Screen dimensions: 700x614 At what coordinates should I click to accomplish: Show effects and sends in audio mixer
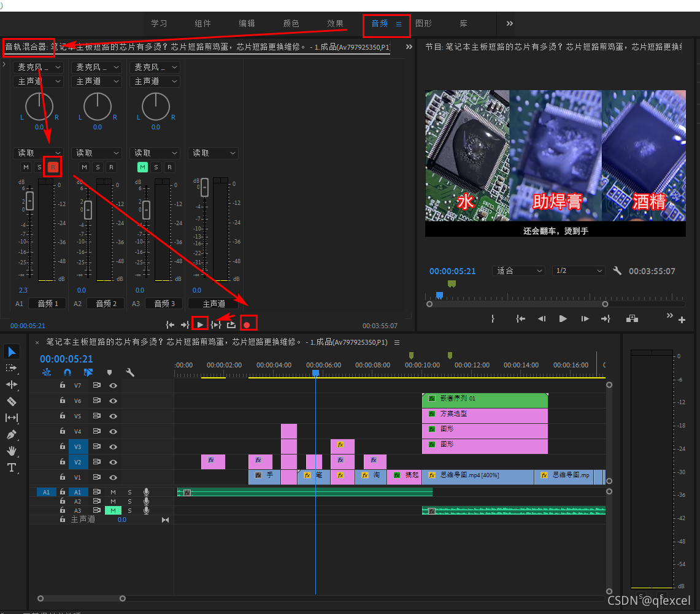point(4,64)
